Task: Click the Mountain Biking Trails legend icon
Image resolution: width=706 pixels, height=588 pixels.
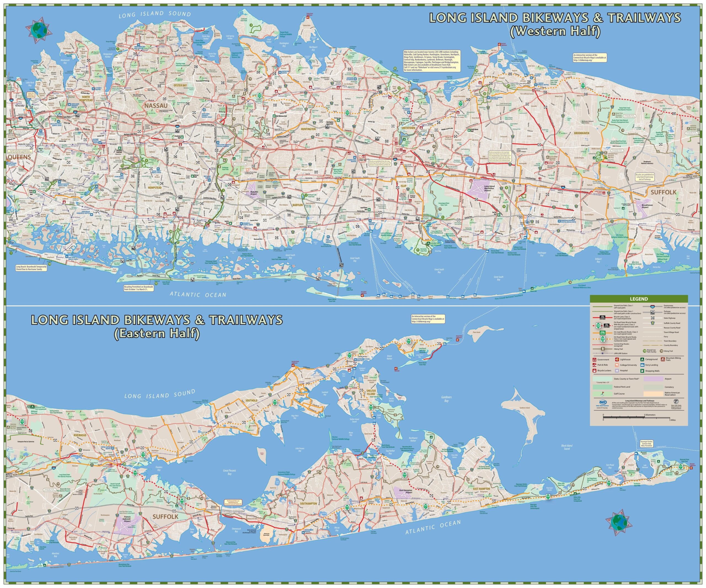Action: 663,359
